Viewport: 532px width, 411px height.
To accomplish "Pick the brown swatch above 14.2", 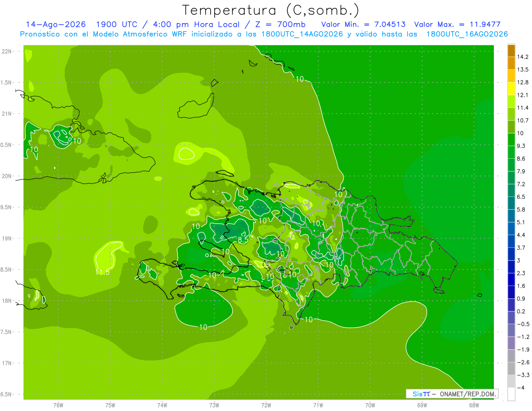I will (x=511, y=51).
